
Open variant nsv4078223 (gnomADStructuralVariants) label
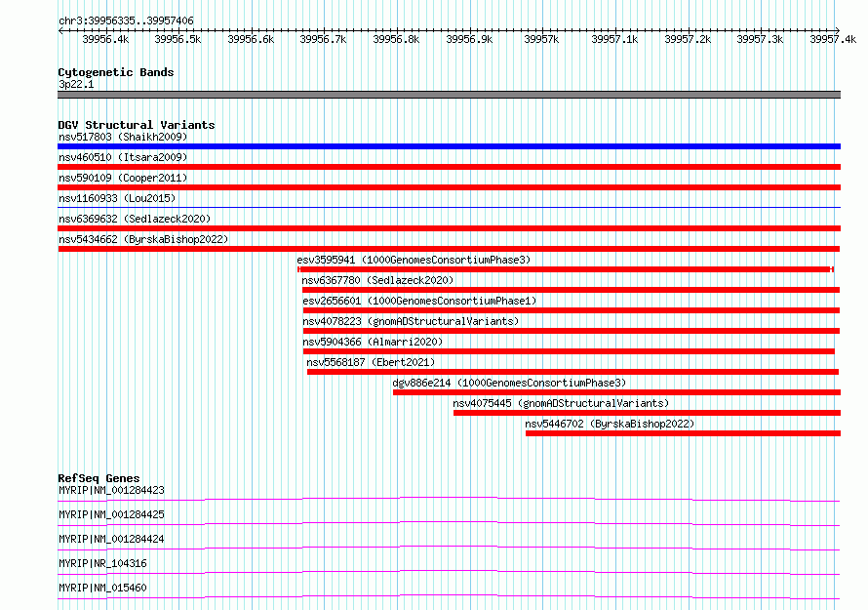click(411, 321)
